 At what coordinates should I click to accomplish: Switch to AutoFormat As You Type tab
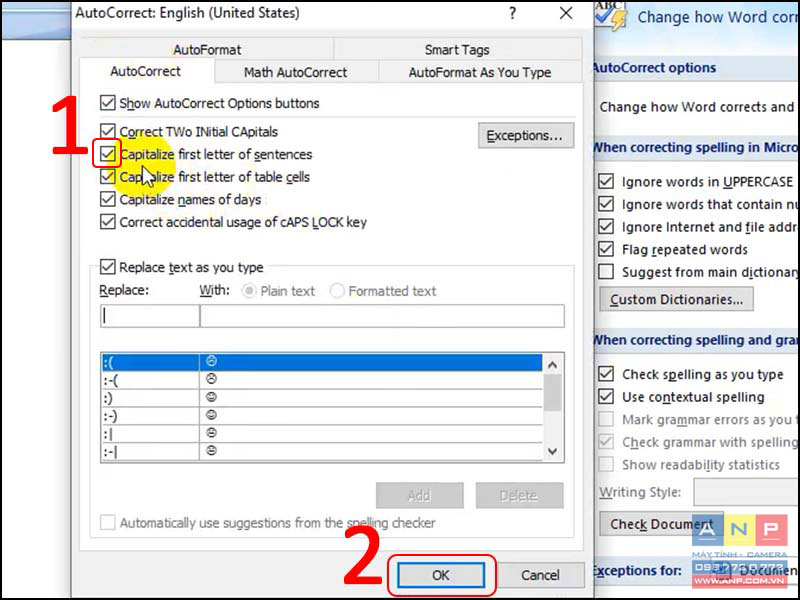(480, 72)
